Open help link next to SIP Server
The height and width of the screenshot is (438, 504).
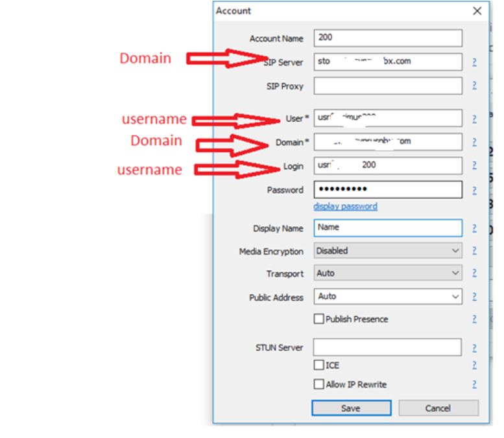[474, 62]
